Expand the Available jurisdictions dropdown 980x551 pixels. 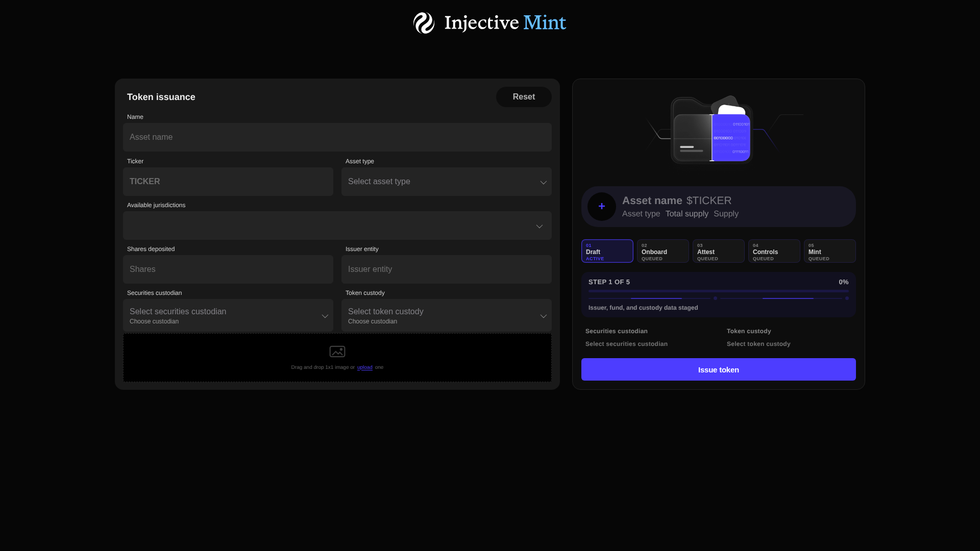tap(337, 226)
